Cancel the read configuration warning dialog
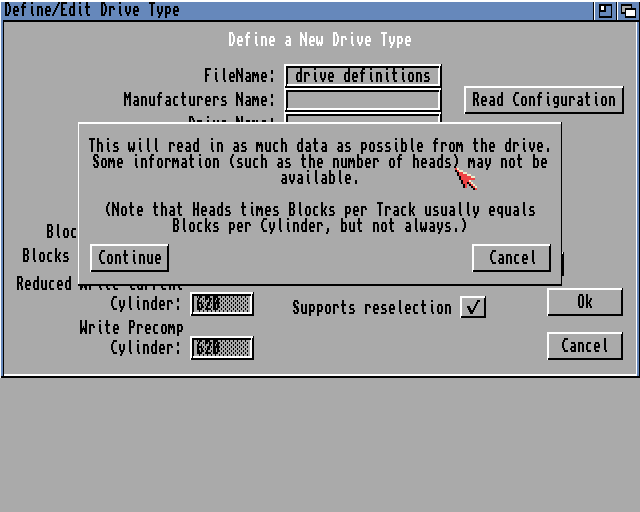 [511, 258]
